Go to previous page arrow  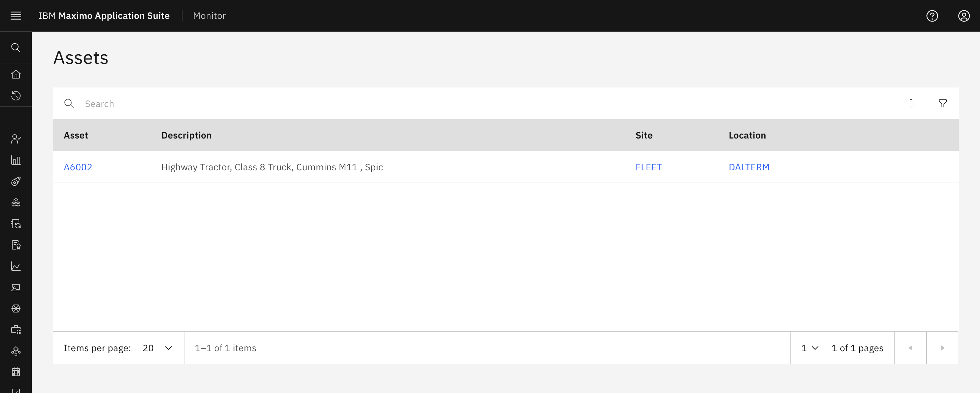910,348
